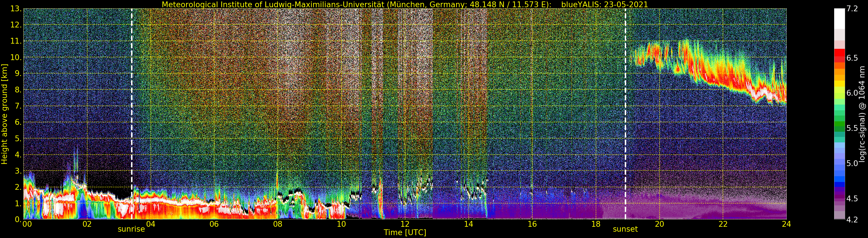Select the 'Height above ground [km]' axis label

coord(4,114)
